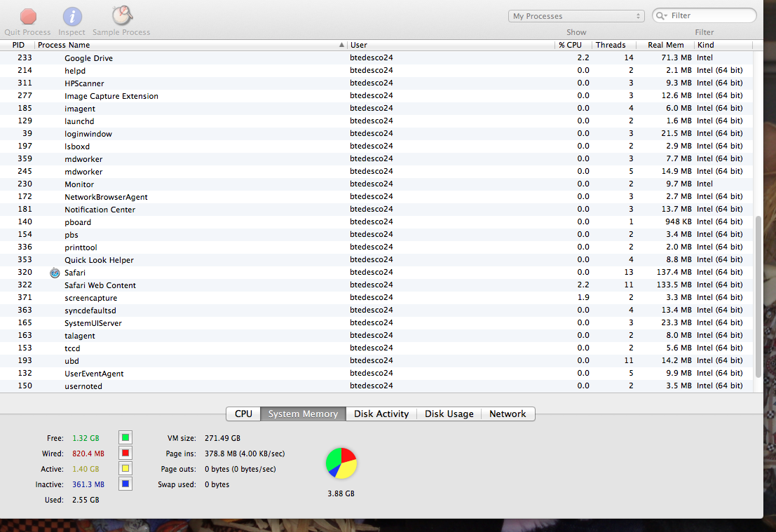Sort by the User column header
The image size is (776, 532).
(x=451, y=45)
